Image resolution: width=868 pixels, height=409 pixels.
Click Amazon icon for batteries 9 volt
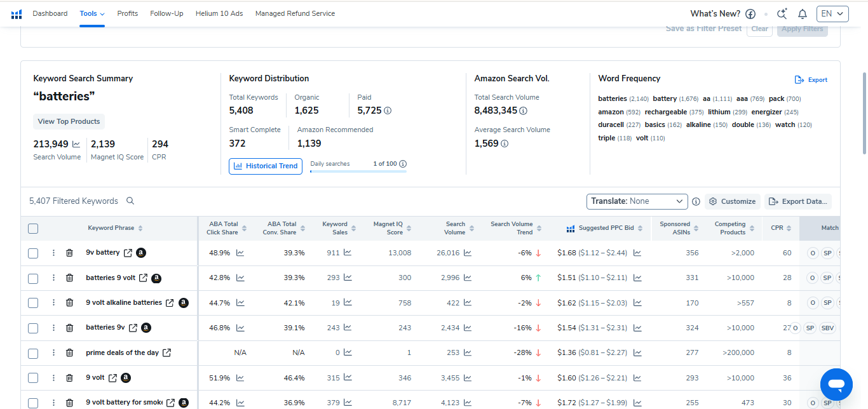[x=156, y=278]
